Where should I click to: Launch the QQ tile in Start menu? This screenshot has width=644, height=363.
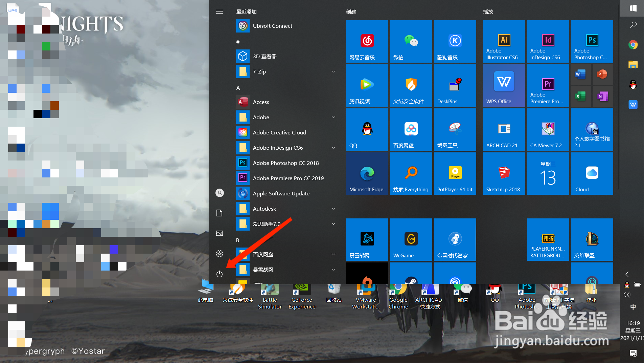(x=367, y=129)
